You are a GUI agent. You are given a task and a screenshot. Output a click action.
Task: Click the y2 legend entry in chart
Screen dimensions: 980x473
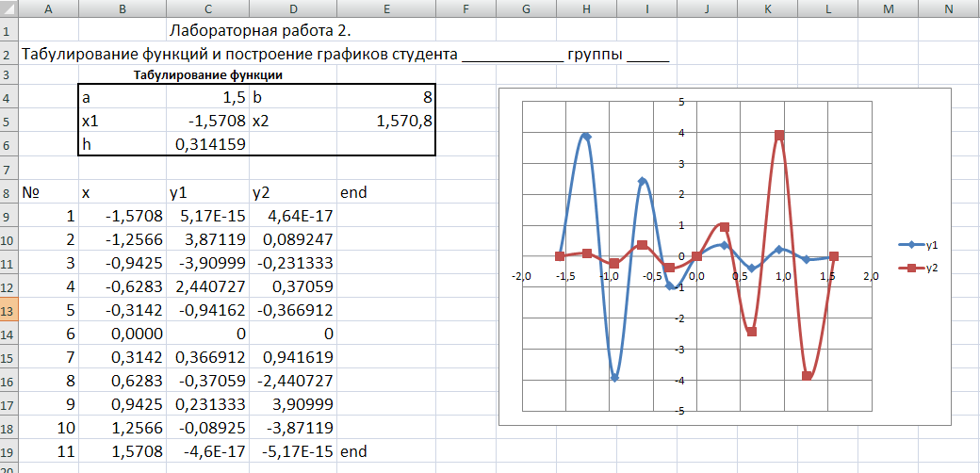point(919,268)
